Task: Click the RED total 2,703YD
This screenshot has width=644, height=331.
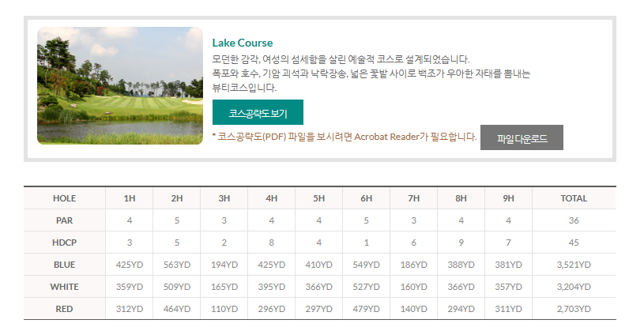Action: [574, 309]
